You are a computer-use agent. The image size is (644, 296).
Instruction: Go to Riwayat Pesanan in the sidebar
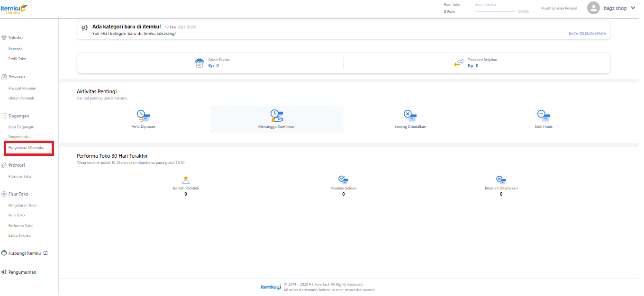(22, 88)
